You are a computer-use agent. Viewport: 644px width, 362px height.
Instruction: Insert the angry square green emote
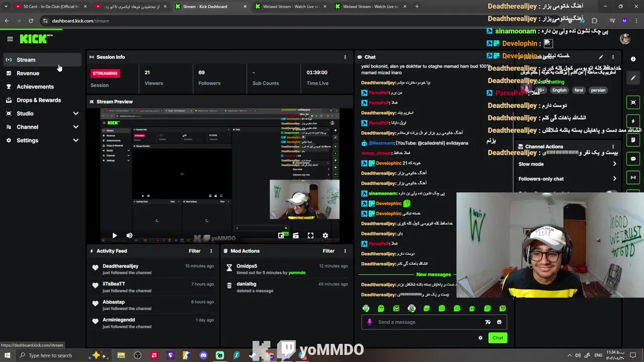point(396,308)
